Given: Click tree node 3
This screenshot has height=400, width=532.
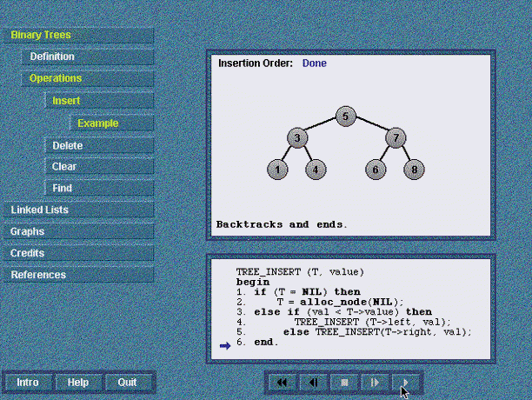Looking at the screenshot, I should point(297,138).
